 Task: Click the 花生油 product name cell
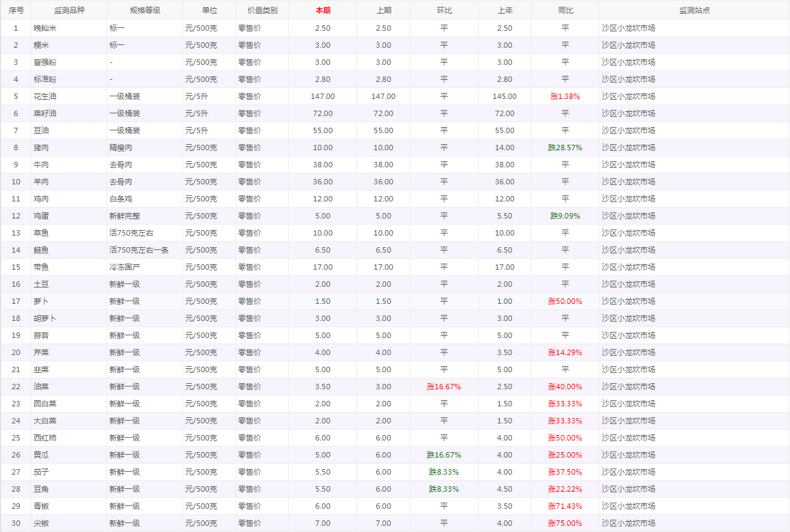pyautogui.click(x=45, y=96)
